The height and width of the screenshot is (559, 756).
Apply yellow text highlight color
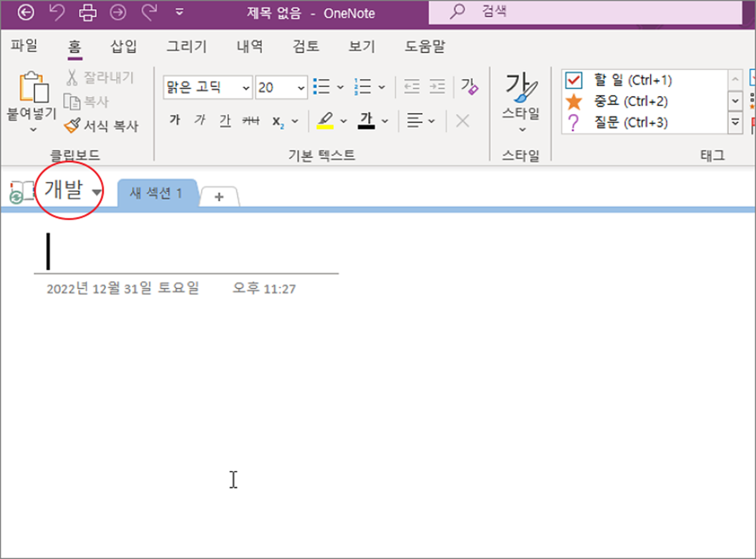[x=325, y=120]
